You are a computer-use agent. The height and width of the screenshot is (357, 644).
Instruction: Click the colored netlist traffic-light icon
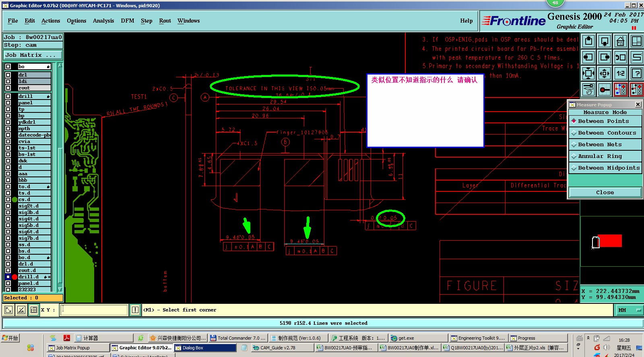pyautogui.click(x=621, y=89)
